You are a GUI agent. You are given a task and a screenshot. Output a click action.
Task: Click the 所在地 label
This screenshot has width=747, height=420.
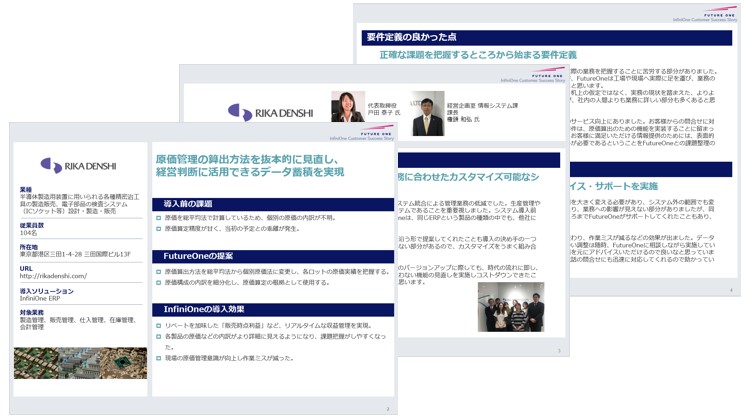point(29,247)
